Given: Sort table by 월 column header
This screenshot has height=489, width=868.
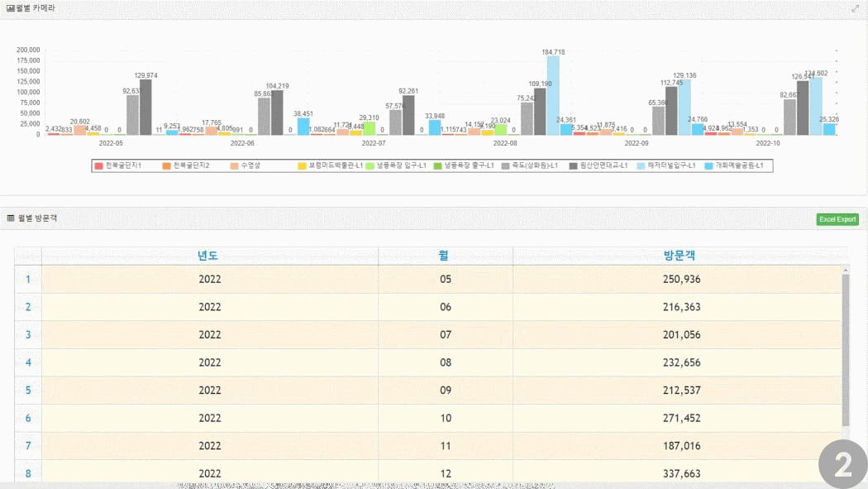Looking at the screenshot, I should (445, 256).
